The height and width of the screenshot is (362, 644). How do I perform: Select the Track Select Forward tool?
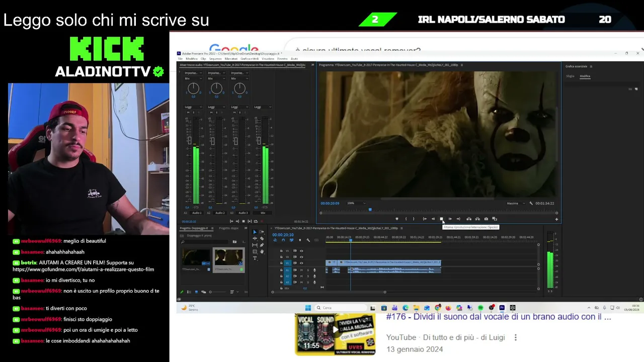pyautogui.click(x=262, y=232)
